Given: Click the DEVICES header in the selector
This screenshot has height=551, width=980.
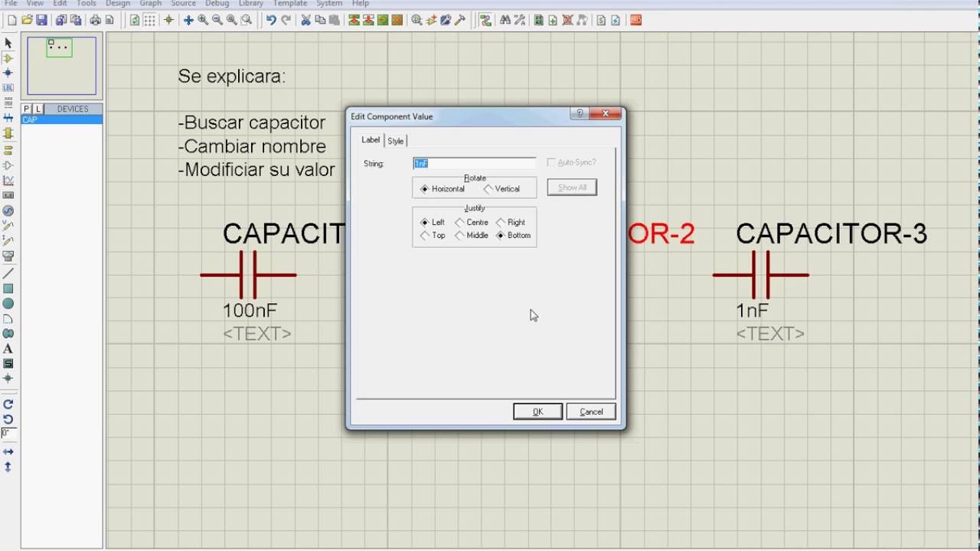Looking at the screenshot, I should [73, 109].
